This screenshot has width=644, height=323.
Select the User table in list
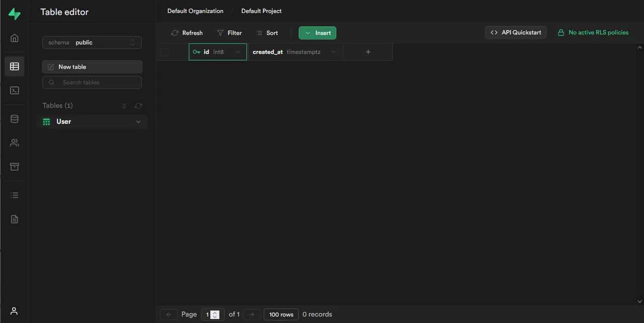[x=92, y=122]
